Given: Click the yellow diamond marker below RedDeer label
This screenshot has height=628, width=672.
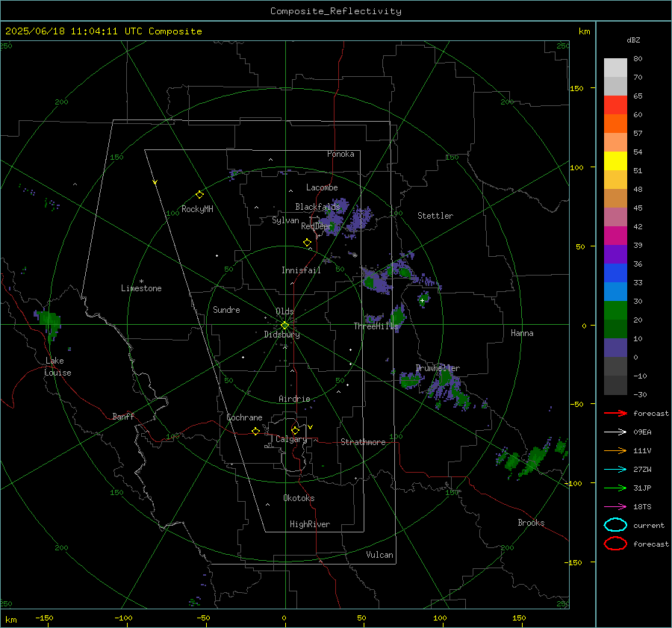Looking at the screenshot, I should 307,243.
